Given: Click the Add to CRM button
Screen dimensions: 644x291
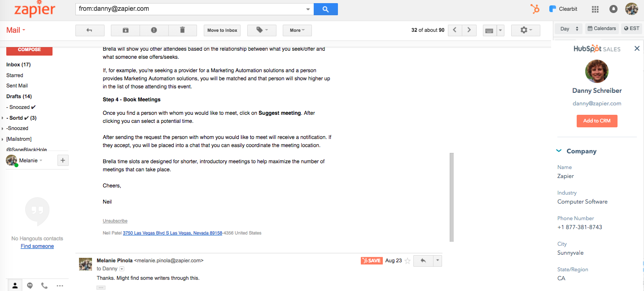Looking at the screenshot, I should tap(597, 121).
